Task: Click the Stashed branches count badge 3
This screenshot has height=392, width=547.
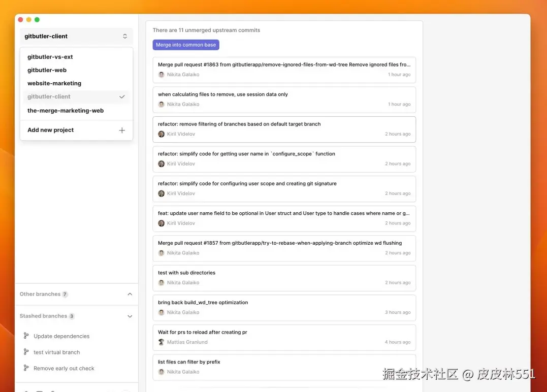Action: (72, 316)
